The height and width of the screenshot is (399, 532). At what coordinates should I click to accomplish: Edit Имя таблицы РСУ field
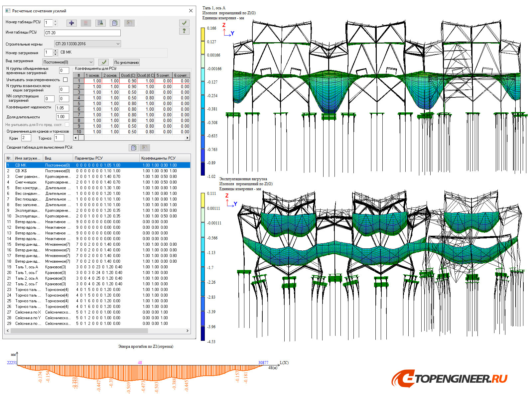pos(82,33)
